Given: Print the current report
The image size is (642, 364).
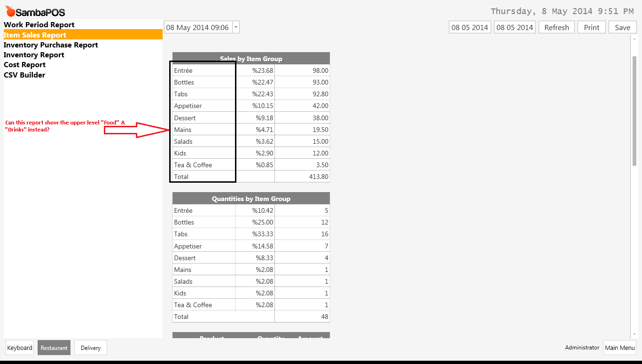Looking at the screenshot, I should click(x=591, y=27).
